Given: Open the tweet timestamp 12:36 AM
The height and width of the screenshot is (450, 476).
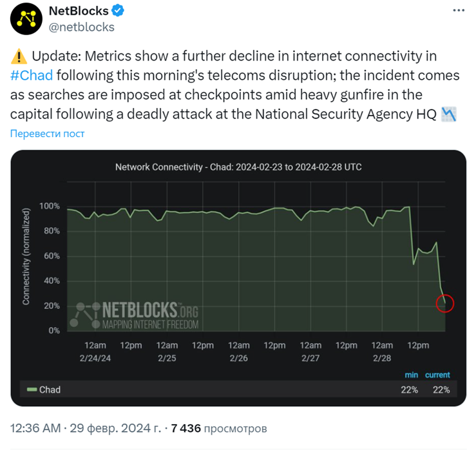Looking at the screenshot, I should (x=35, y=428).
